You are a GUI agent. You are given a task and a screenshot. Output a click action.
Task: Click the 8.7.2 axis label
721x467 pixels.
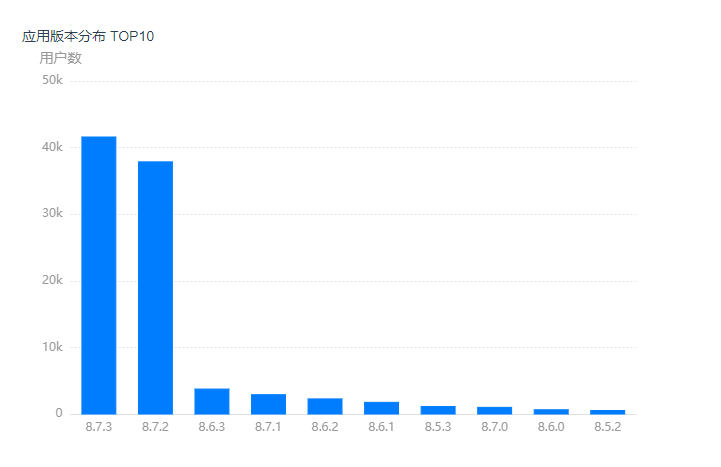click(x=155, y=428)
